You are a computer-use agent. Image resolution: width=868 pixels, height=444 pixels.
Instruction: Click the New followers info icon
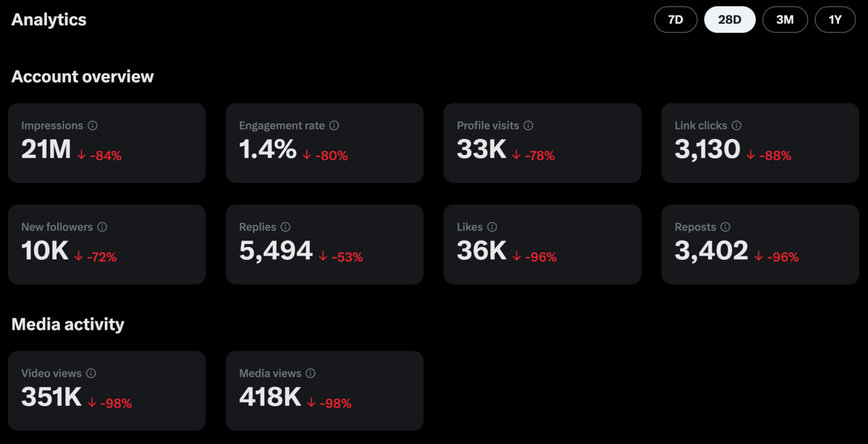(x=102, y=227)
